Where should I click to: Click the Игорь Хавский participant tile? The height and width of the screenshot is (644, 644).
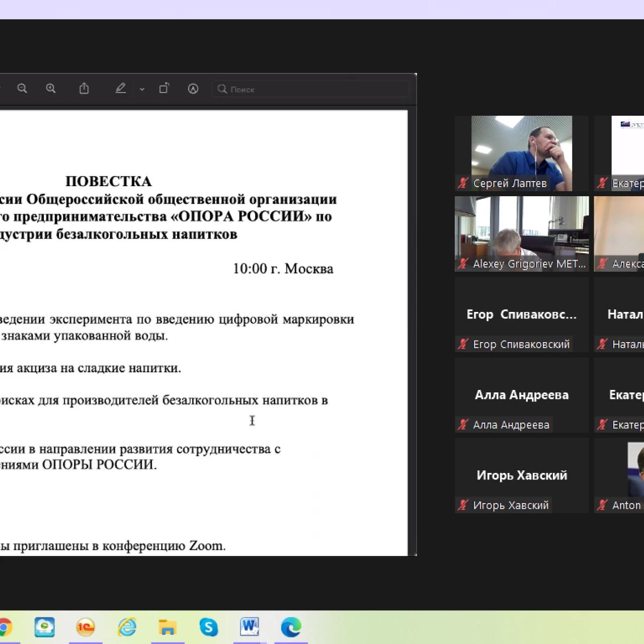click(x=522, y=475)
